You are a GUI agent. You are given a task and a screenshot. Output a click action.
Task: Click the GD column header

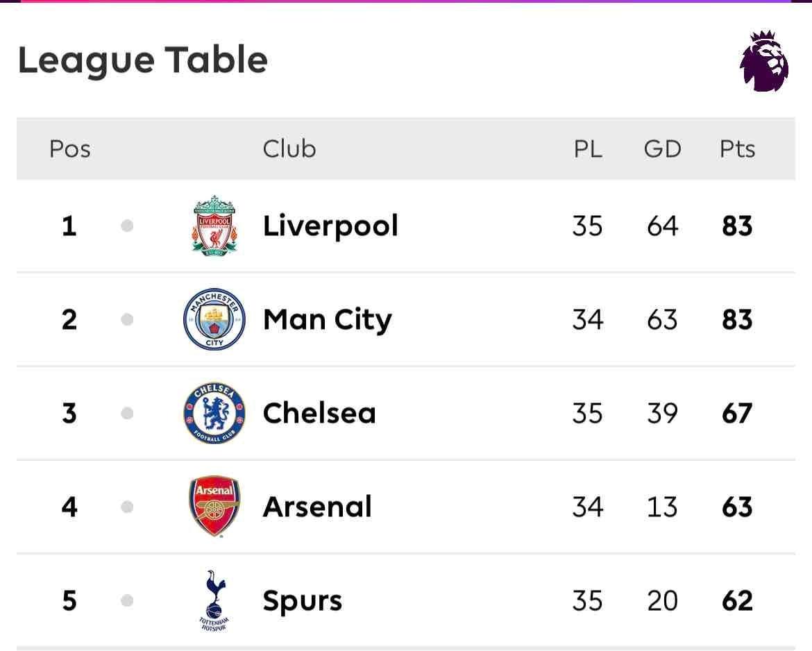662,149
